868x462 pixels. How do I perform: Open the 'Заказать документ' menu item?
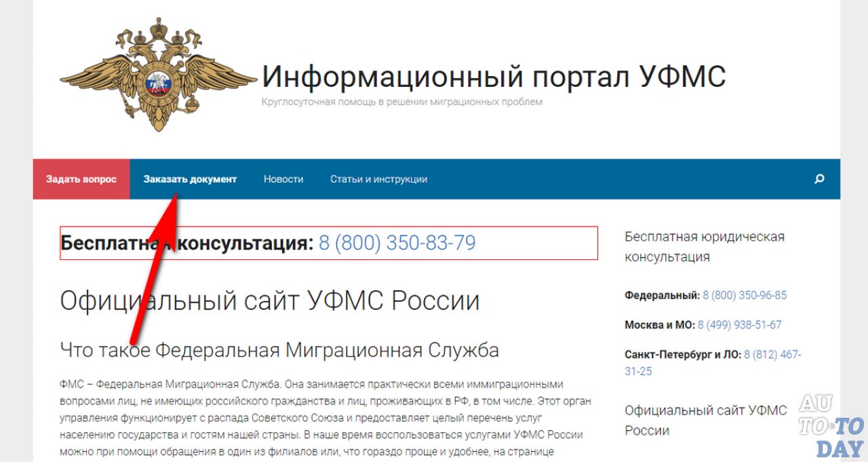189,178
